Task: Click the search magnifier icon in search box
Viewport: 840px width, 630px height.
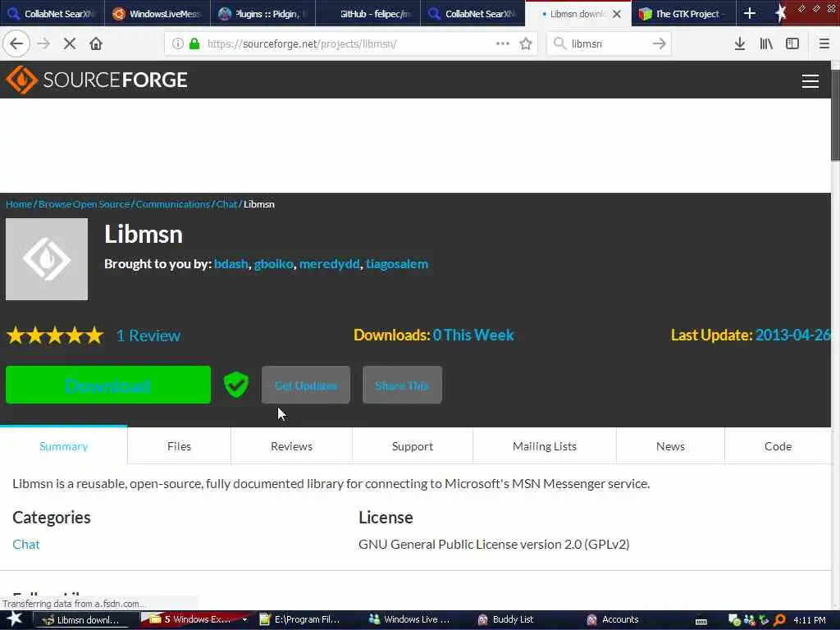Action: click(559, 43)
